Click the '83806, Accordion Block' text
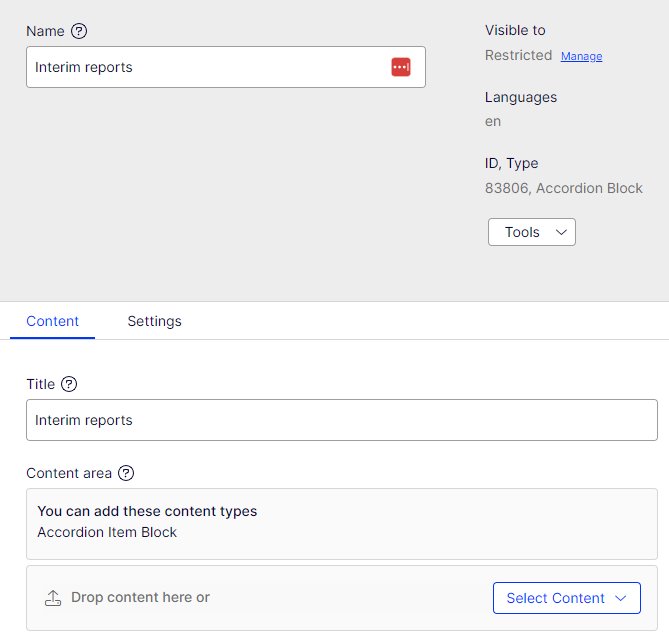669x643 pixels. point(564,188)
